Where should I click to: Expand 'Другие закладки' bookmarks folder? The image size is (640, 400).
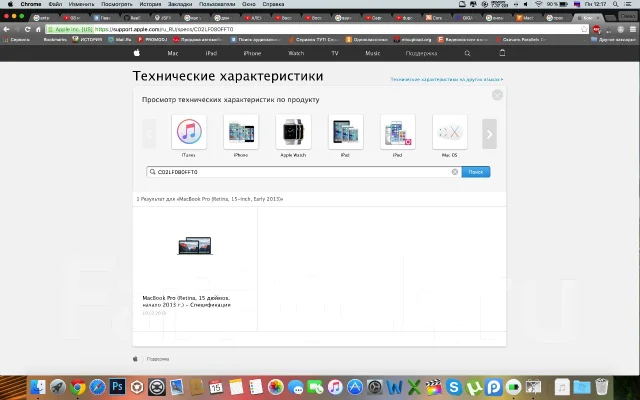point(613,40)
